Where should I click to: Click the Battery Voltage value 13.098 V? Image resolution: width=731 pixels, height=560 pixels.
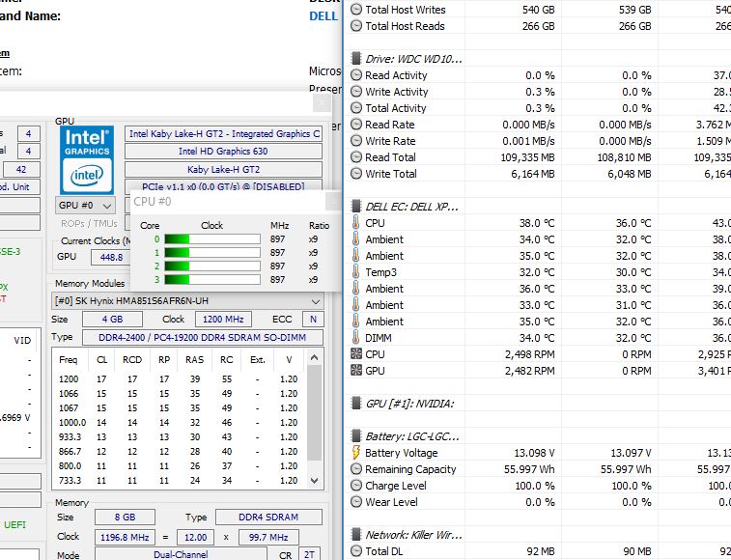pyautogui.click(x=534, y=453)
